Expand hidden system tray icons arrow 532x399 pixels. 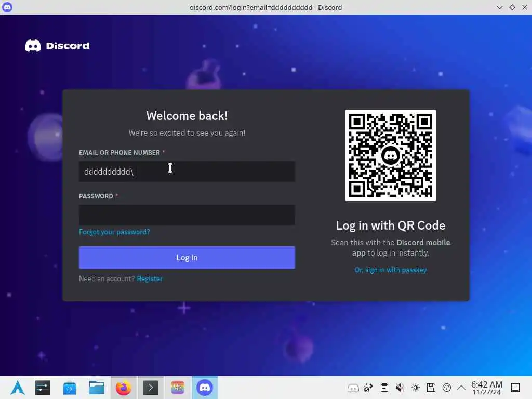(x=461, y=388)
